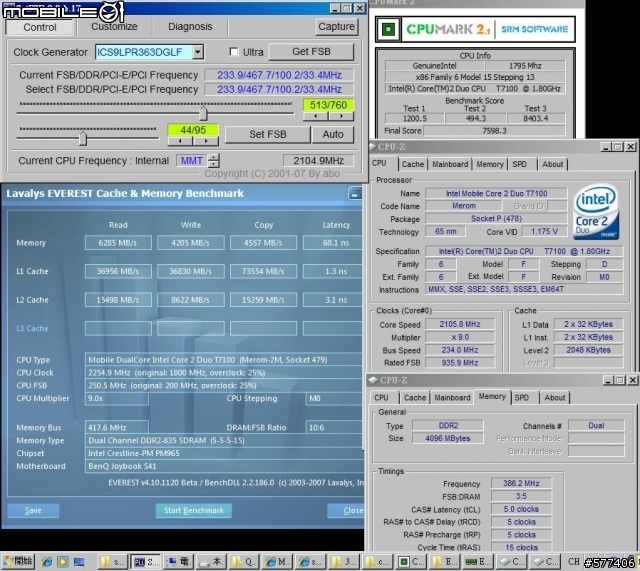This screenshot has height=571, width=640.
Task: Click the L2 Cache Latency 3.1 ns
Action: click(x=333, y=300)
